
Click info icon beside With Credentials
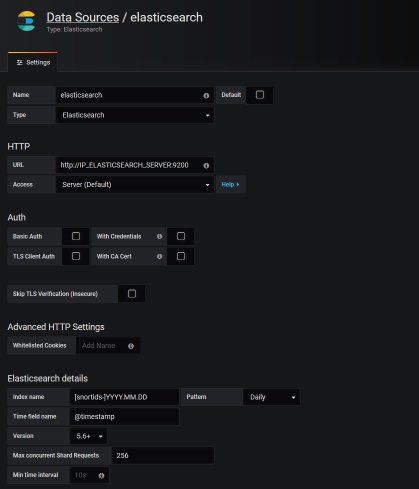coord(159,236)
